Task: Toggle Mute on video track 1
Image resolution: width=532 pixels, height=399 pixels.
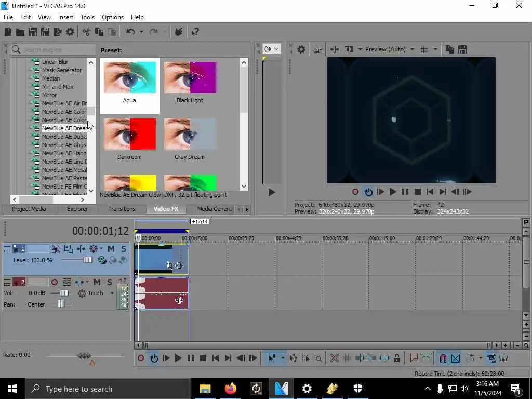Action: pos(111,249)
